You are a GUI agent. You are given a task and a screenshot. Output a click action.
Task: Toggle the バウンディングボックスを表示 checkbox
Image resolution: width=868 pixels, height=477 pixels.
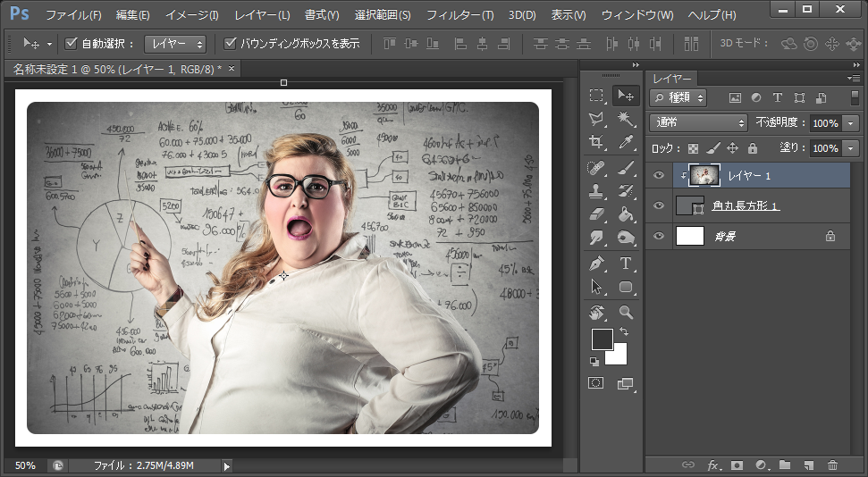230,43
